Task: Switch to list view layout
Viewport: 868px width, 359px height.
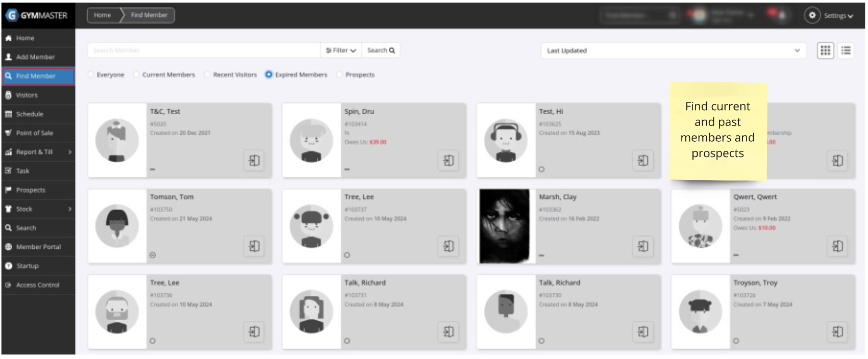Action: click(846, 50)
